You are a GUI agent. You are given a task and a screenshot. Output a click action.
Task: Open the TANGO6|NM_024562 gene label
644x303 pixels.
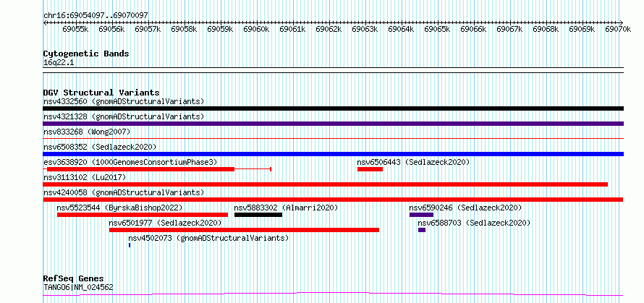[x=78, y=287]
